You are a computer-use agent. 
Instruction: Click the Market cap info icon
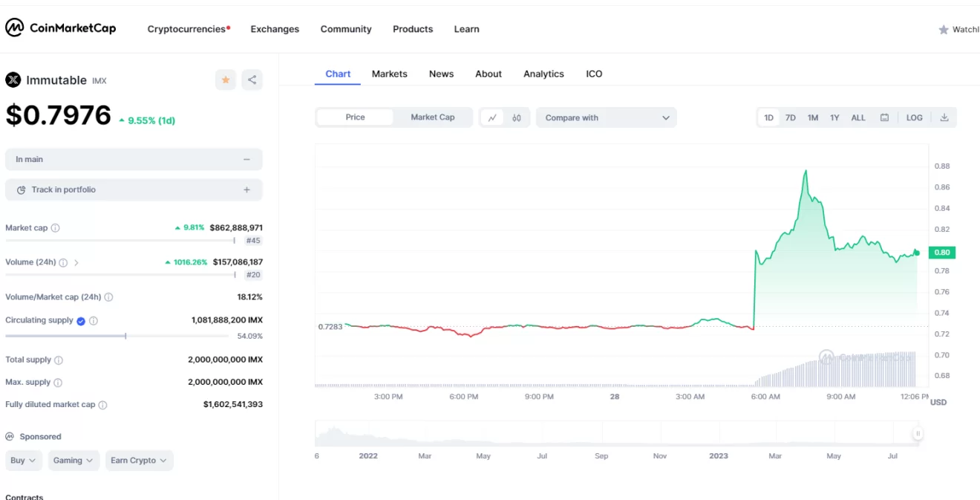56,228
